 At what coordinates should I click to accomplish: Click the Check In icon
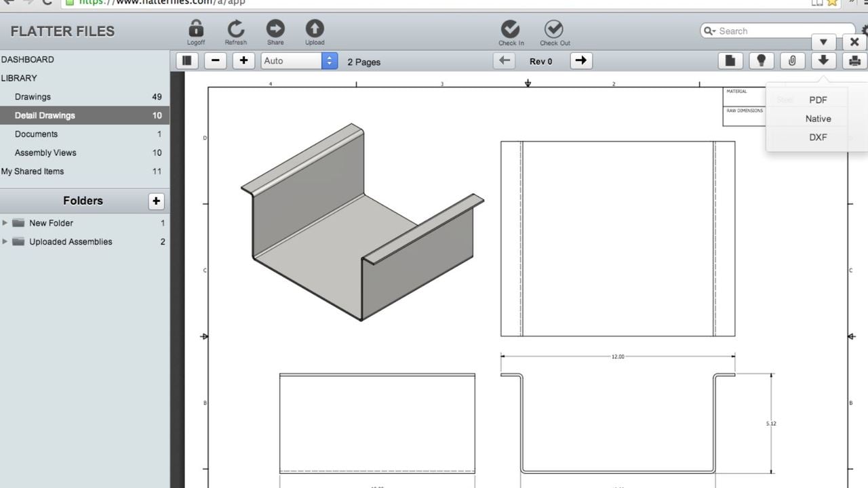click(x=511, y=29)
